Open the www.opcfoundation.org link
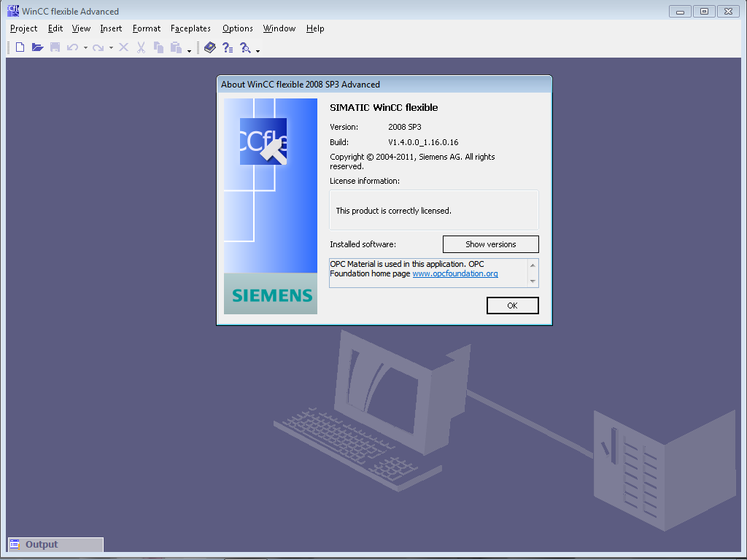747x560 pixels. coord(454,273)
